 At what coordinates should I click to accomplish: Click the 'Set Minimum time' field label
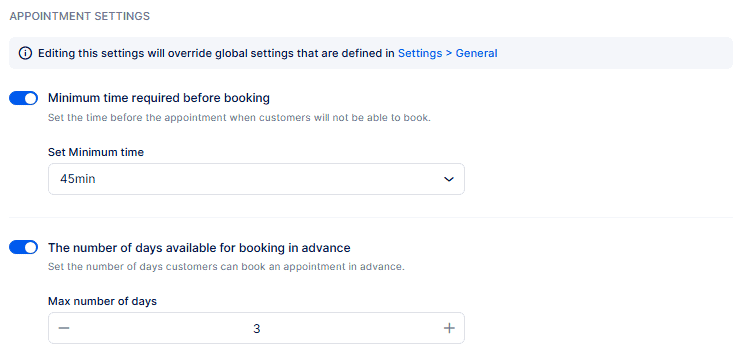[x=96, y=152]
